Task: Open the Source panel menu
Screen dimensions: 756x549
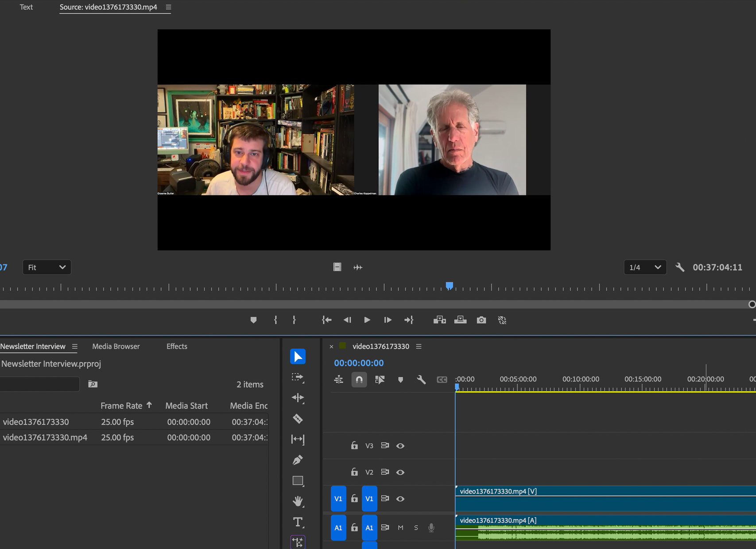Action: tap(168, 7)
